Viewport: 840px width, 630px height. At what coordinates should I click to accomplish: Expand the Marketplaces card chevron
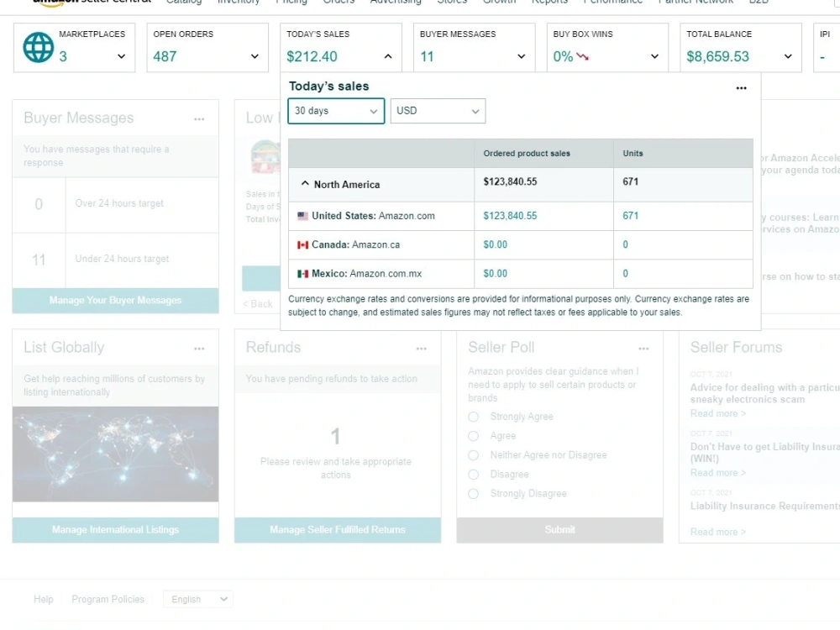122,56
